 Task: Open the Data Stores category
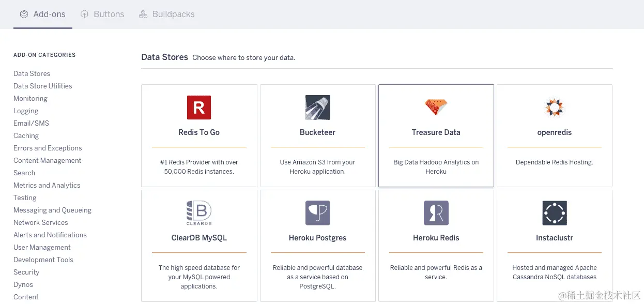(x=32, y=74)
